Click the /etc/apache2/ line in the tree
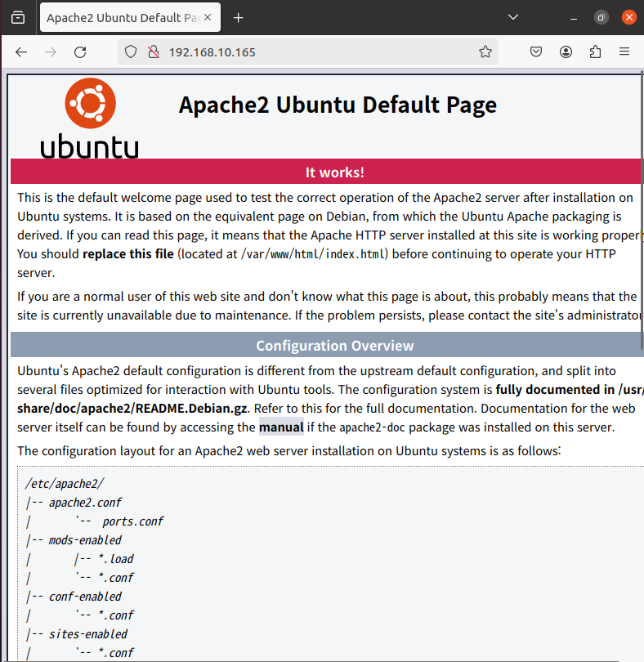Viewport: 644px width, 662px height. tap(65, 484)
